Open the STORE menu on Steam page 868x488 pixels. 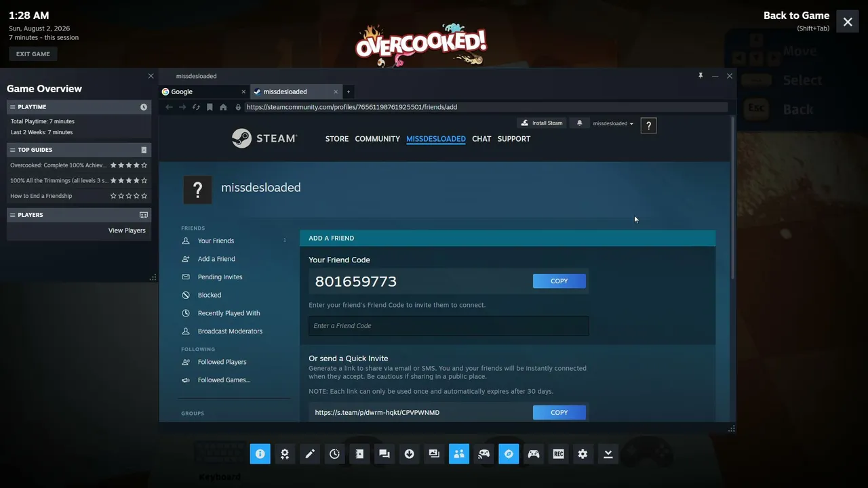click(x=337, y=139)
